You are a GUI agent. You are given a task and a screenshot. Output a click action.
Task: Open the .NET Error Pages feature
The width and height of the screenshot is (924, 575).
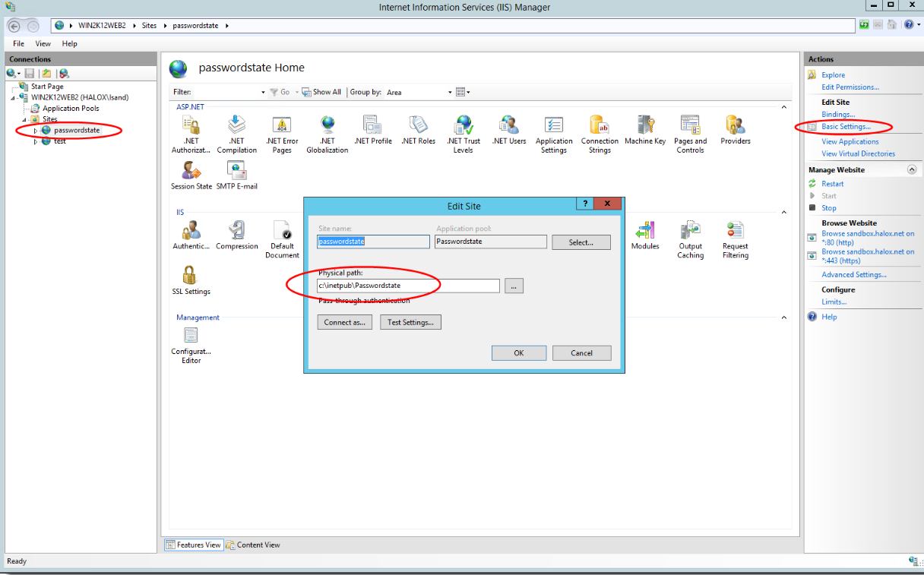click(282, 134)
